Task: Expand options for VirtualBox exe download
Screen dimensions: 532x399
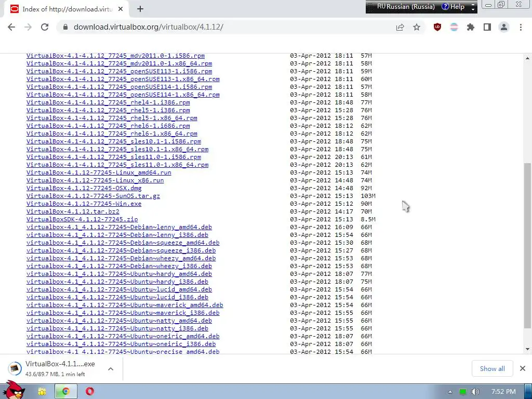Action: (x=111, y=369)
